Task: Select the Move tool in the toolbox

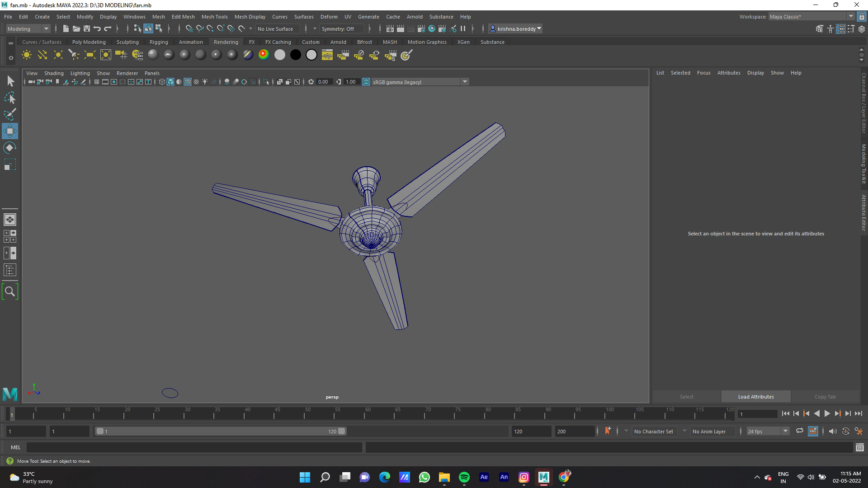Action: (x=10, y=131)
